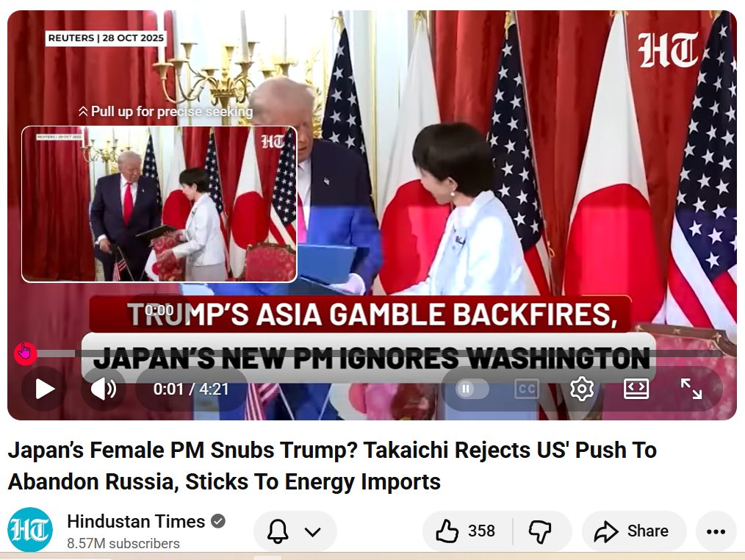Click the seek preview thumbnail
The image size is (745, 560).
(x=159, y=204)
